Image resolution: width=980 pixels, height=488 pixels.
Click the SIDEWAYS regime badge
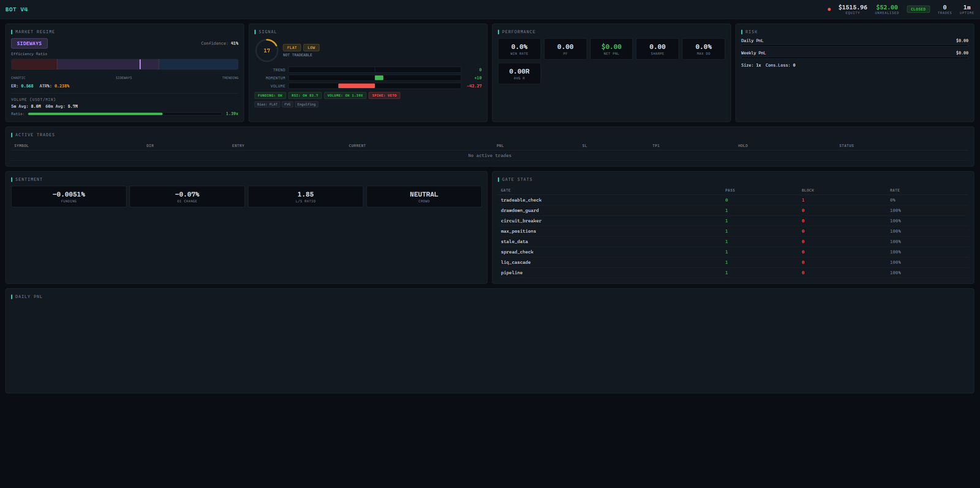[29, 43]
